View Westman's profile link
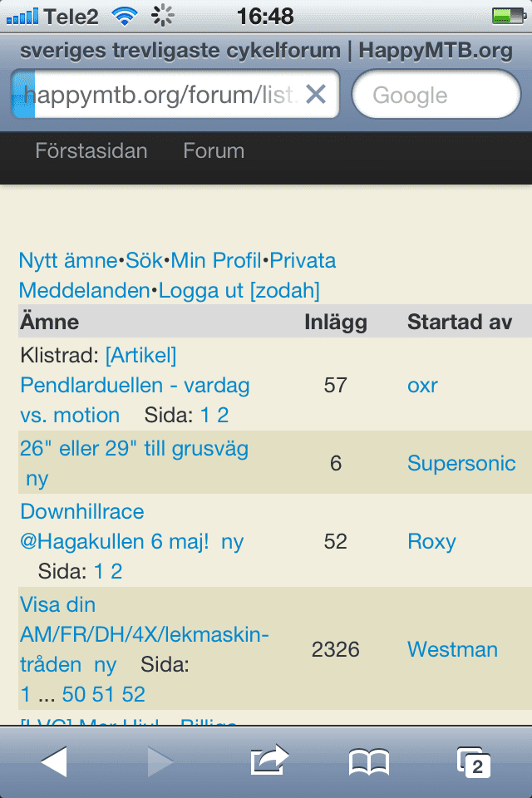The height and width of the screenshot is (798, 532). (x=452, y=649)
